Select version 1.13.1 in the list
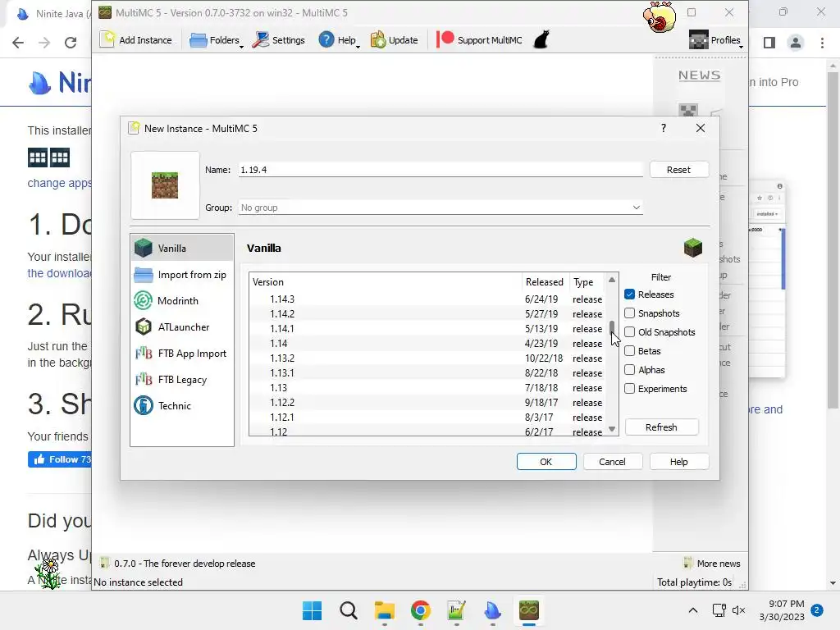Screen dimensions: 840x630 (427, 373)
